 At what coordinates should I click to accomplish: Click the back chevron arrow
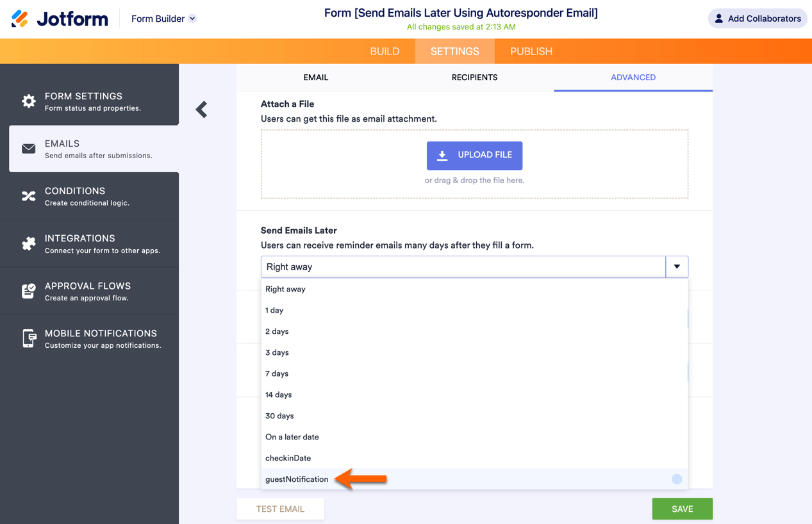pyautogui.click(x=202, y=110)
